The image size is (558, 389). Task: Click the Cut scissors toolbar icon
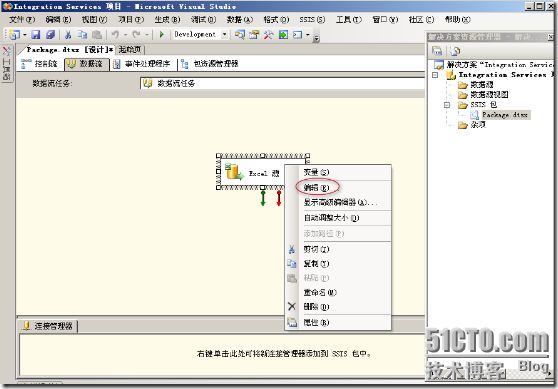(x=68, y=35)
